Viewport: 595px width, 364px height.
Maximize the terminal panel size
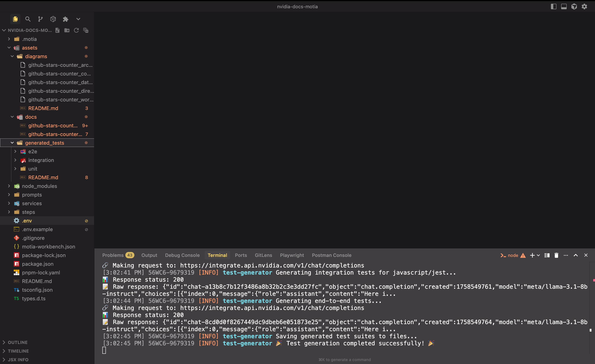[576, 255]
